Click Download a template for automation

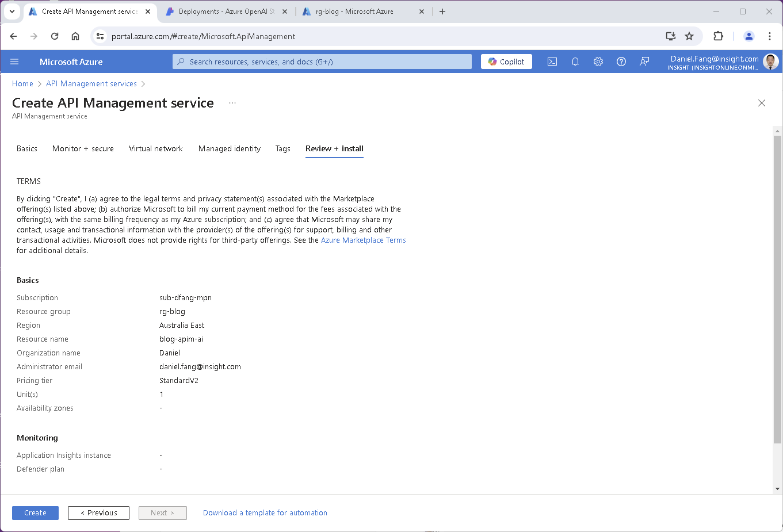point(265,513)
